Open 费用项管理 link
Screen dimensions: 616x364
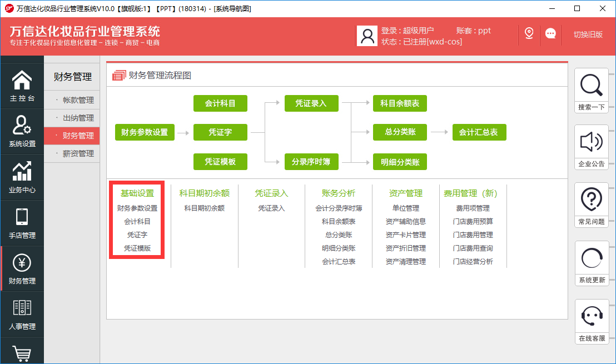[x=473, y=208]
